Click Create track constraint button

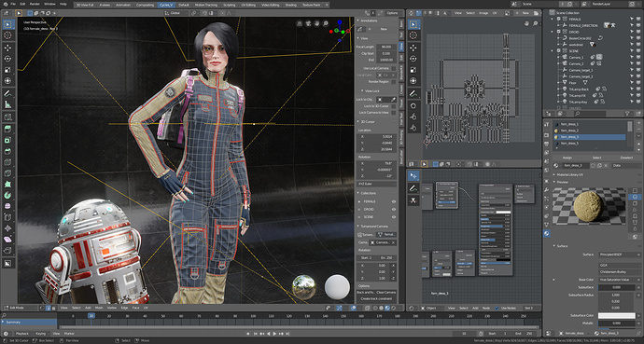tap(376, 298)
